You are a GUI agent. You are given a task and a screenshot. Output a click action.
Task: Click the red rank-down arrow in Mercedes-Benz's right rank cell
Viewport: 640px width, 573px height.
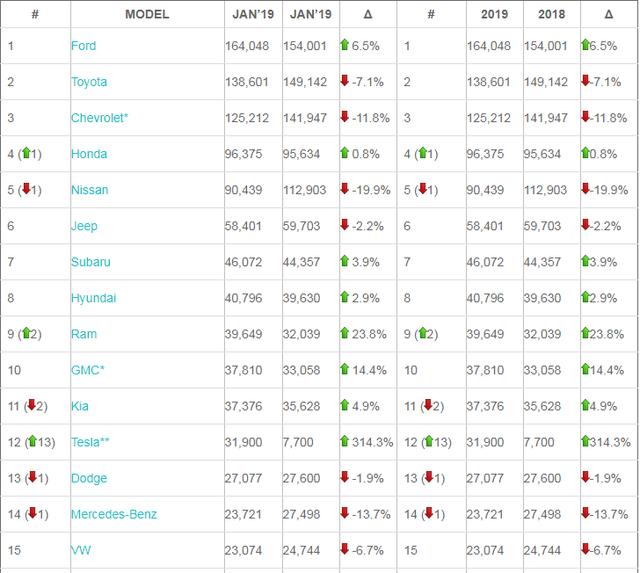428,514
